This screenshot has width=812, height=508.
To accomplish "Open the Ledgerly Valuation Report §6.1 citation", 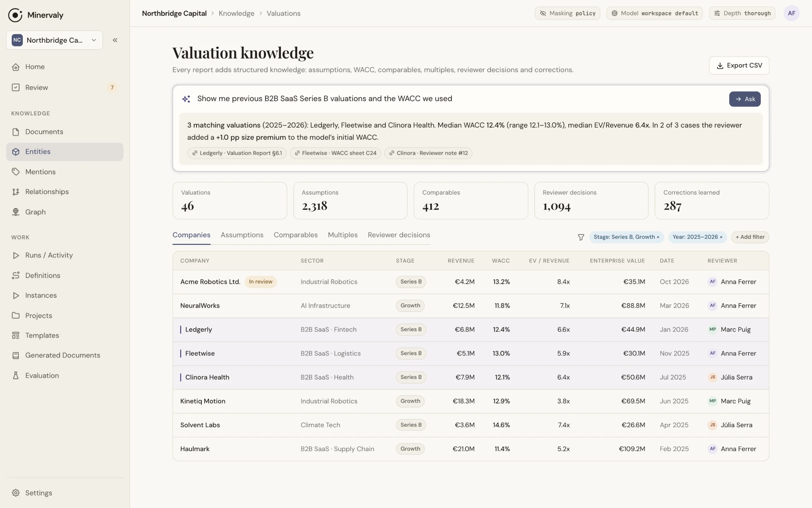I will 237,153.
